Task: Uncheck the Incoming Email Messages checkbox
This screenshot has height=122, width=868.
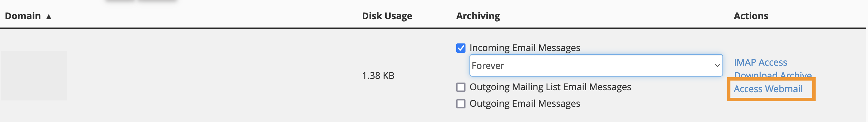Action: pos(461,48)
